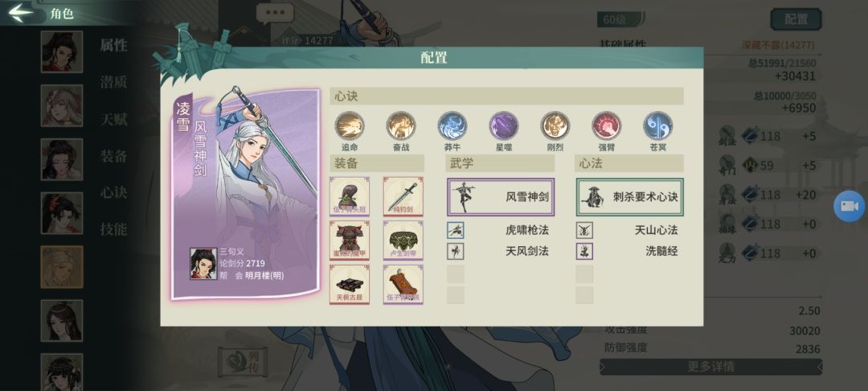
Task: Select the 刺杀要术心诀 inner skill box
Action: click(629, 196)
